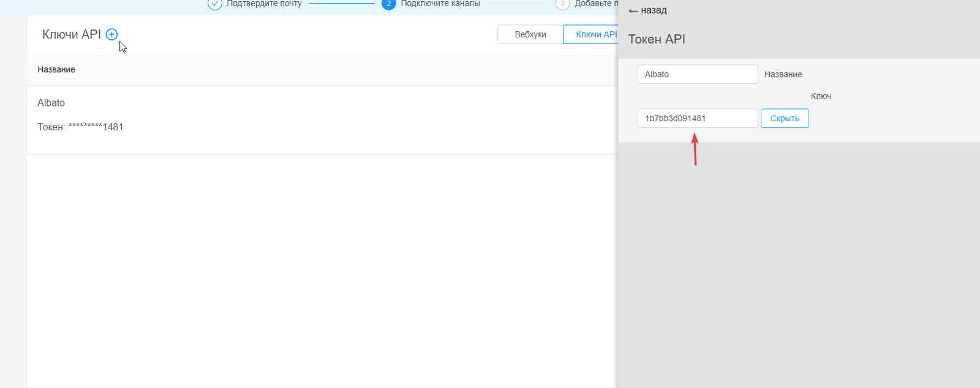Click the Ключи API page heading
Viewport: 980px width, 388px height.
[71, 35]
